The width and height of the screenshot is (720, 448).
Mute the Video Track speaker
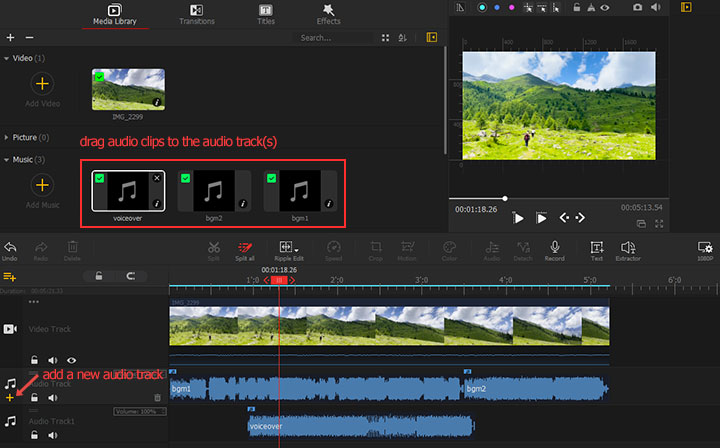point(53,360)
